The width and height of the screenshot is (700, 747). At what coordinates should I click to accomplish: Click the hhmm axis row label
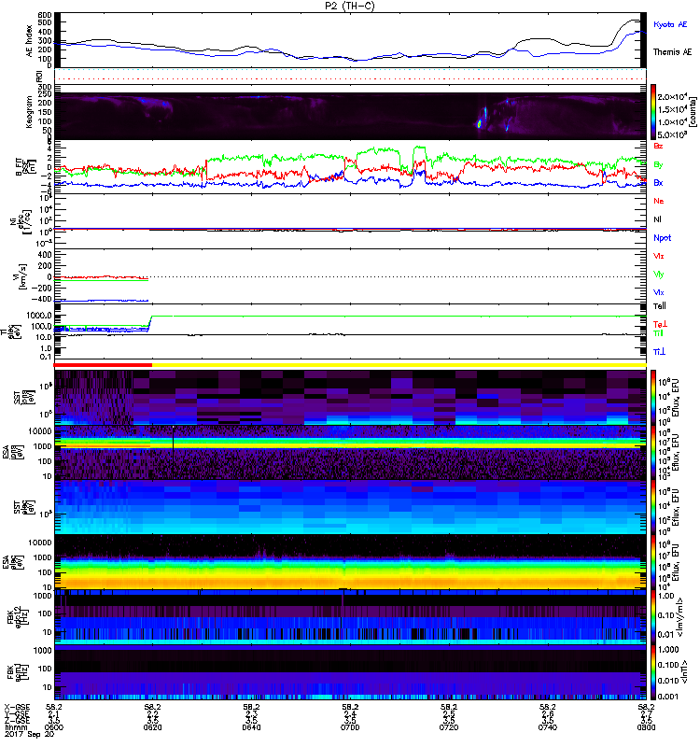coord(15,727)
